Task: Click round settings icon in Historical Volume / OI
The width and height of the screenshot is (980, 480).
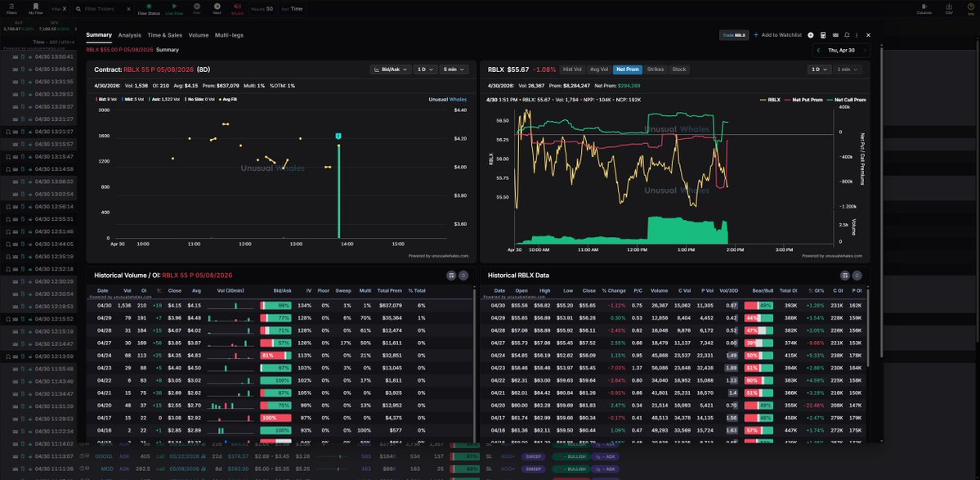Action: [x=463, y=275]
